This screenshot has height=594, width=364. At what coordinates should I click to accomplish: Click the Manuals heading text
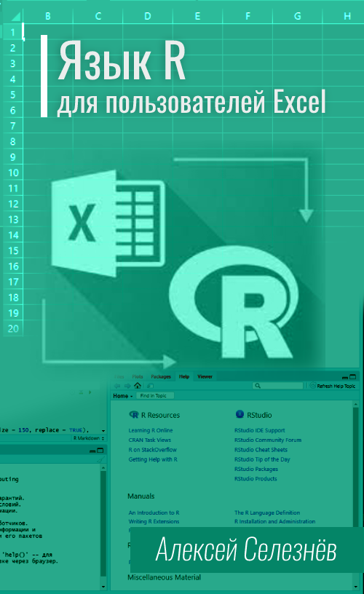[x=141, y=496]
